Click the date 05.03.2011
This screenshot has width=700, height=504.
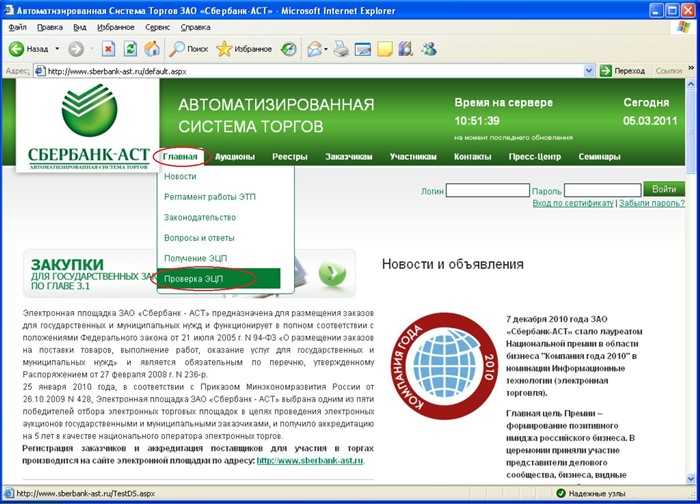point(650,121)
